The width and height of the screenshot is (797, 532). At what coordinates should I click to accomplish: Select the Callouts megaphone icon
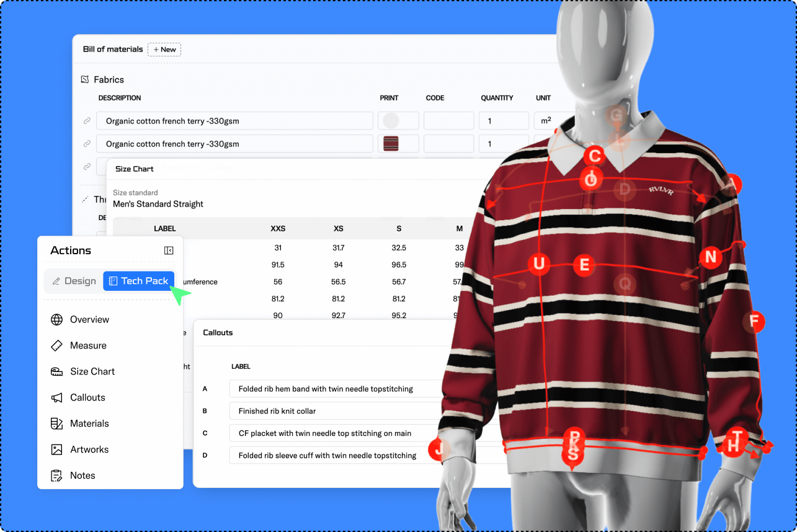coord(57,397)
